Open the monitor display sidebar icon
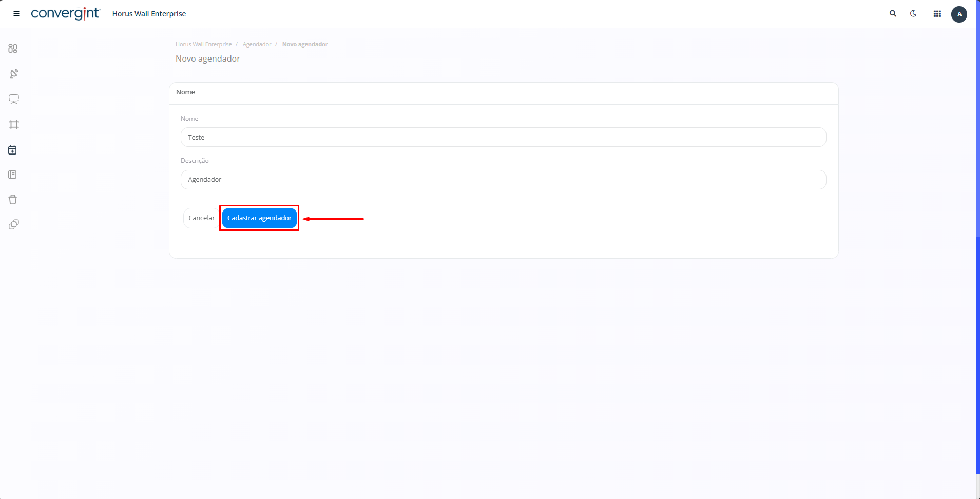 [x=14, y=99]
